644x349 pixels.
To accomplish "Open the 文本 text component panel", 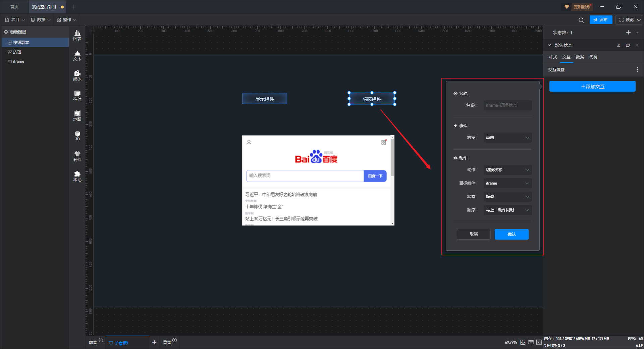I will pos(77,55).
